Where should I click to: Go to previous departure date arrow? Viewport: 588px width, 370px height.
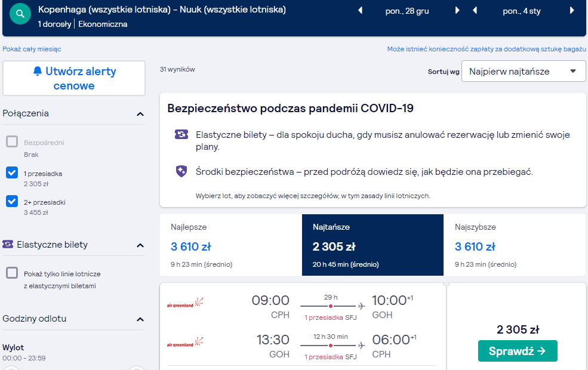tap(361, 11)
